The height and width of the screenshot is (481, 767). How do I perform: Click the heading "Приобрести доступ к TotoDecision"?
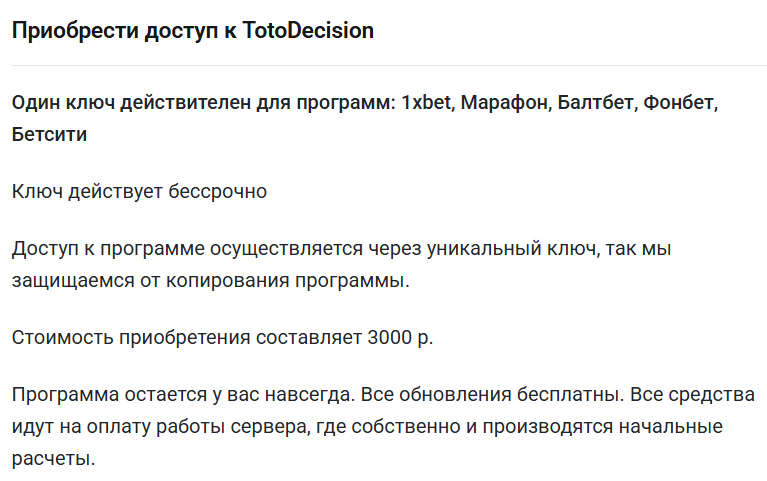(192, 31)
